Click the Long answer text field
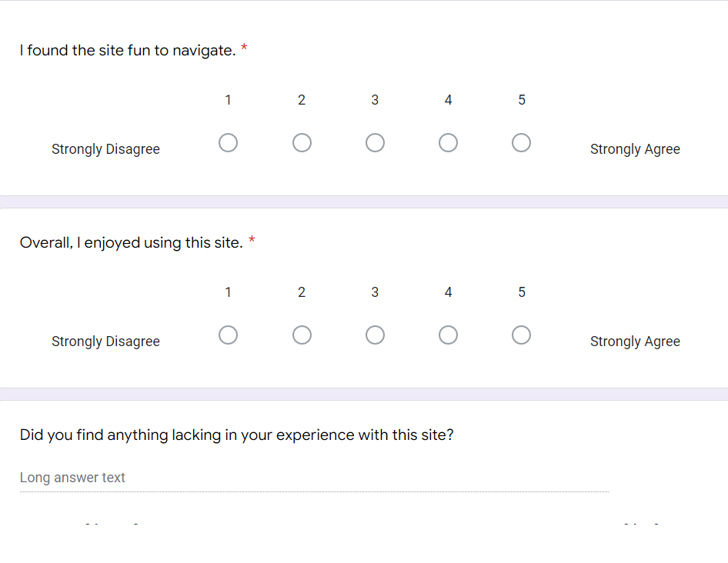The image size is (728, 563). click(x=314, y=478)
